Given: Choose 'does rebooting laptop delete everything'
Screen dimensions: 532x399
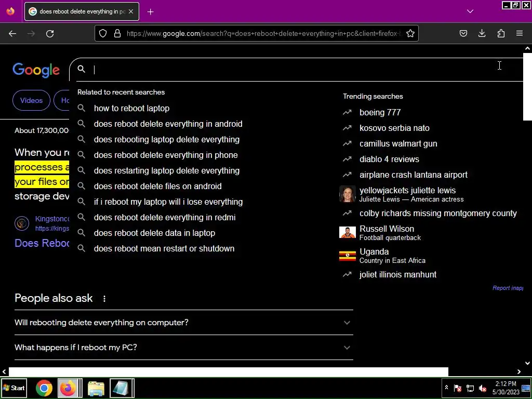Looking at the screenshot, I should click(x=167, y=139).
